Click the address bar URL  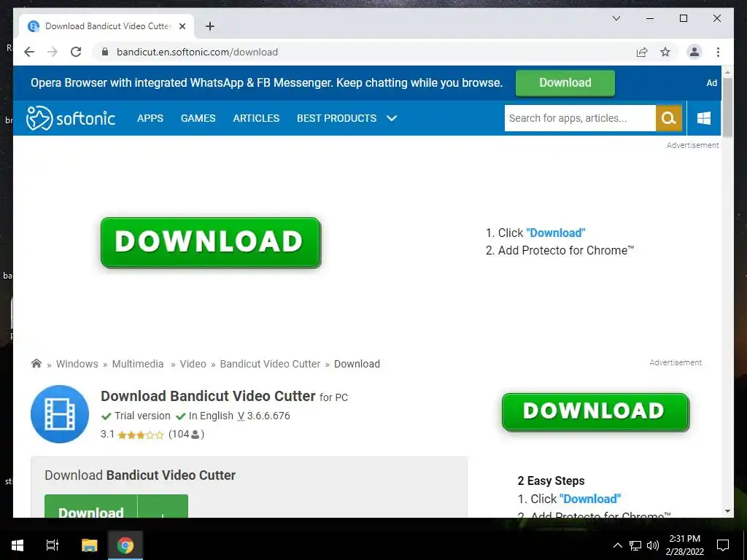pyautogui.click(x=197, y=52)
